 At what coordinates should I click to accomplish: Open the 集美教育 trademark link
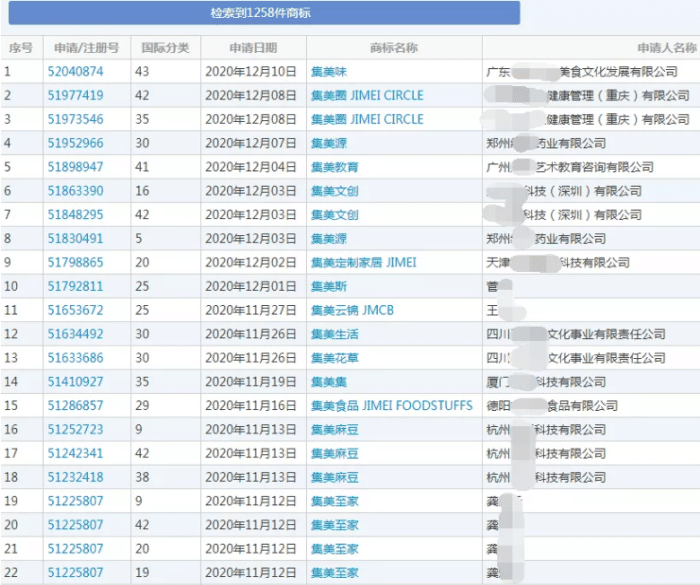(334, 167)
